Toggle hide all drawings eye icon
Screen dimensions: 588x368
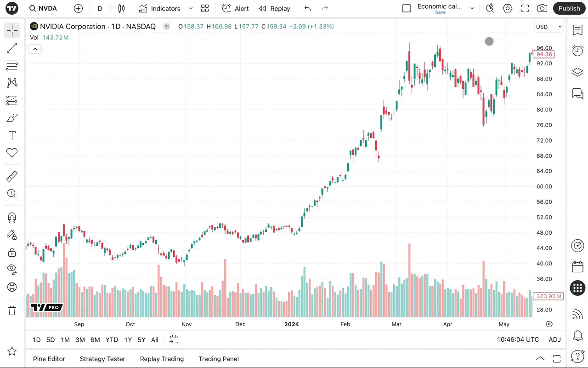pyautogui.click(x=12, y=270)
